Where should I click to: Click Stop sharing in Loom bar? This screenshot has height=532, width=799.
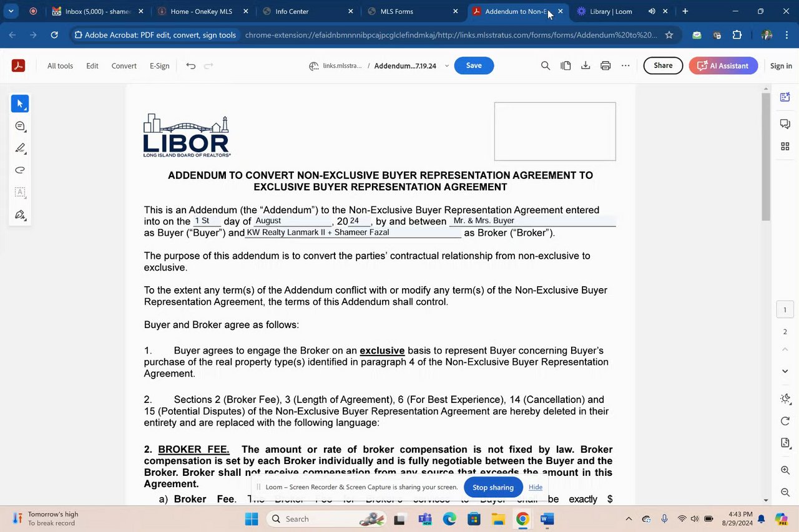493,487
